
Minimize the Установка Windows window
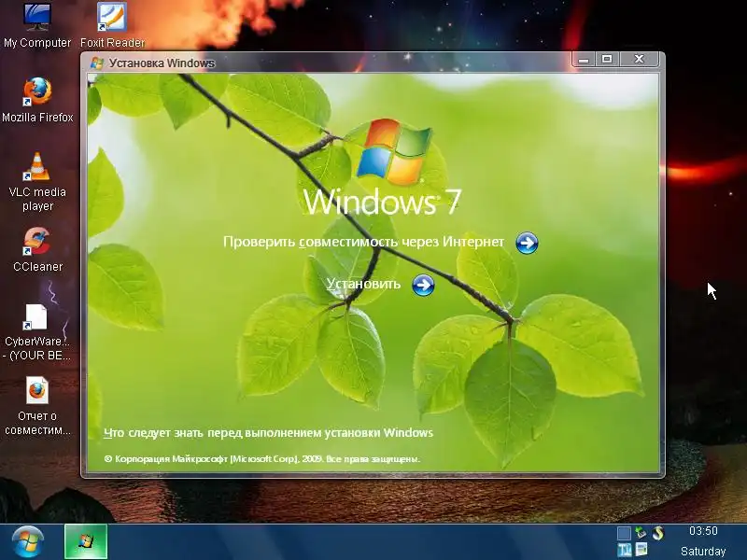[x=584, y=60]
